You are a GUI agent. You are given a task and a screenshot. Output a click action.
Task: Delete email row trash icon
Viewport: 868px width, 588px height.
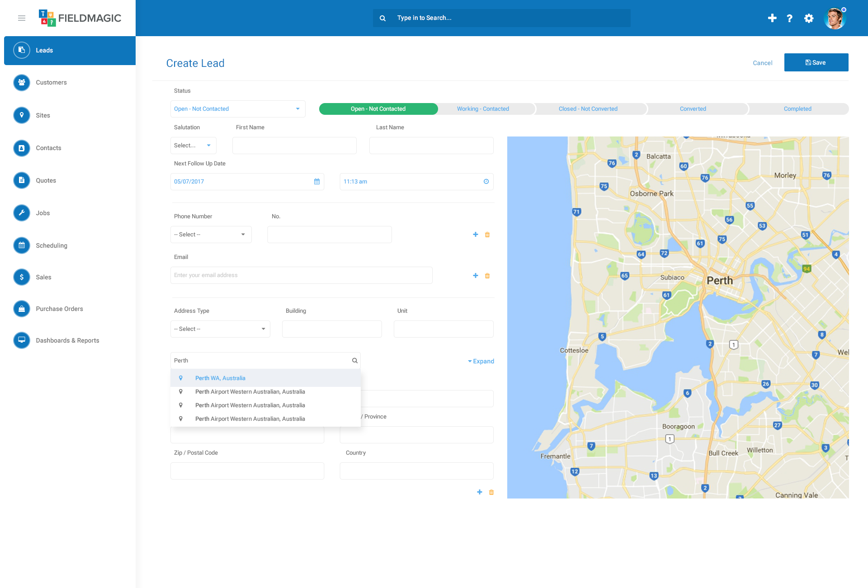(x=487, y=276)
